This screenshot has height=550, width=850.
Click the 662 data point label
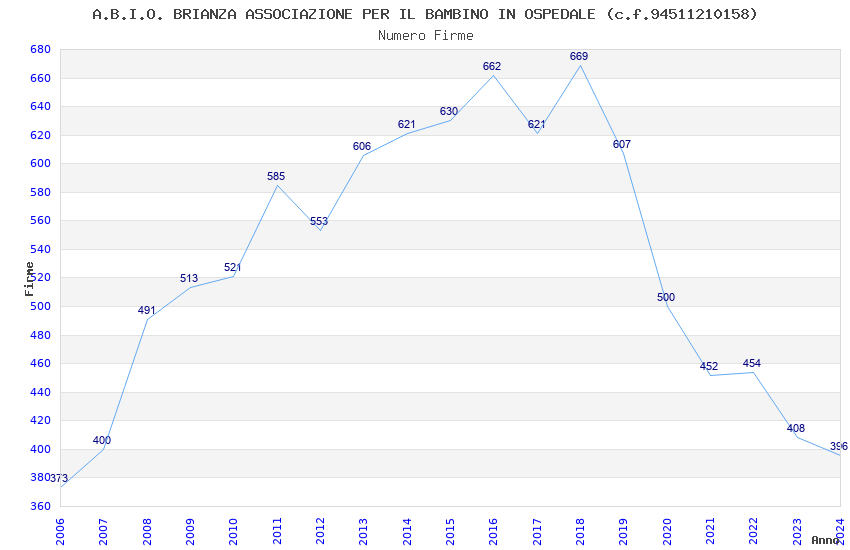pos(492,67)
